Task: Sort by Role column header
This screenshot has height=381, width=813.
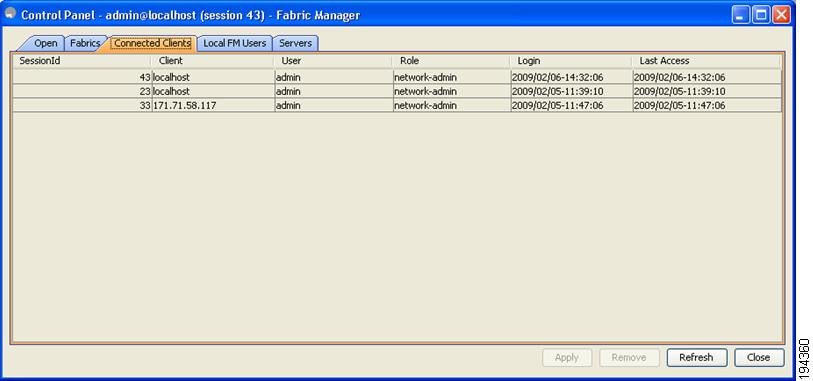Action: [x=451, y=61]
